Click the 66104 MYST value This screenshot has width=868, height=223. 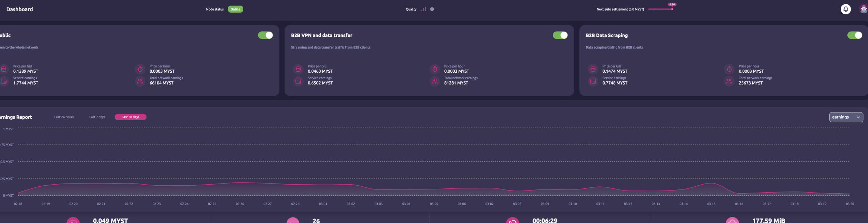pyautogui.click(x=161, y=83)
